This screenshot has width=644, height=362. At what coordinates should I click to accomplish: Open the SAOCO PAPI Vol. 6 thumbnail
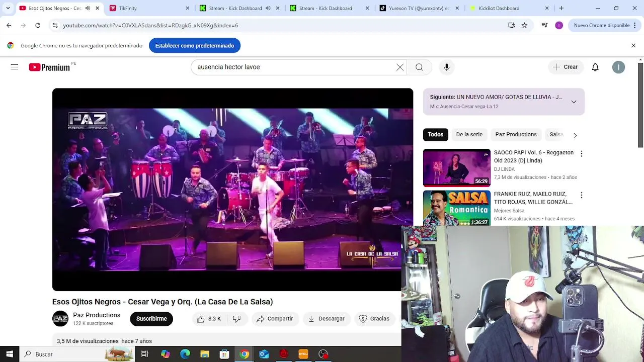click(x=457, y=167)
